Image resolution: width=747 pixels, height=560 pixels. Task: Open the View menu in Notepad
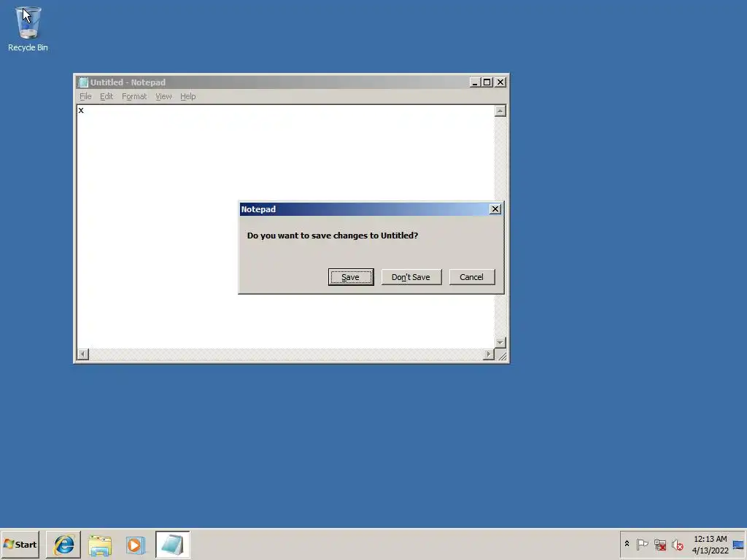pyautogui.click(x=163, y=96)
